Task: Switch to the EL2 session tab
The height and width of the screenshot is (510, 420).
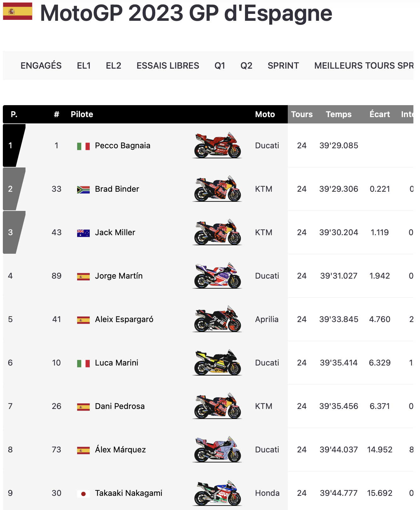Action: [113, 65]
